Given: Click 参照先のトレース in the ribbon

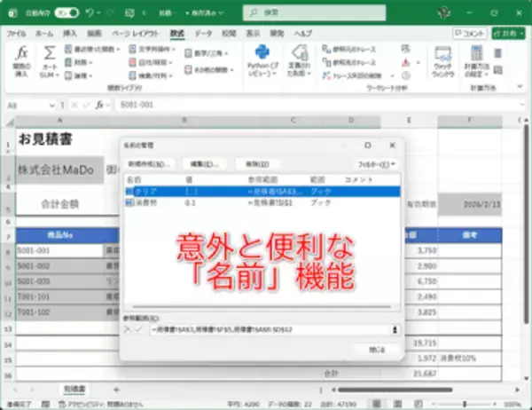Looking at the screenshot, I should click(x=349, y=62).
